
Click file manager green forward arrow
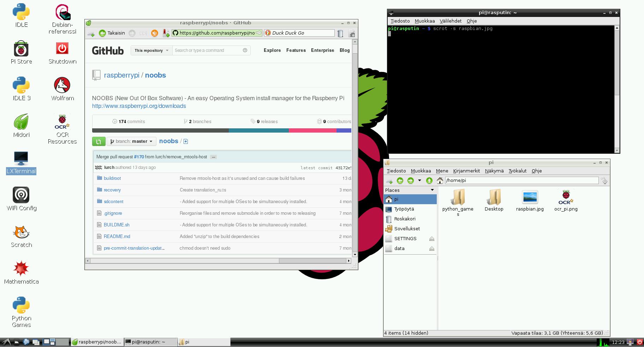point(410,181)
